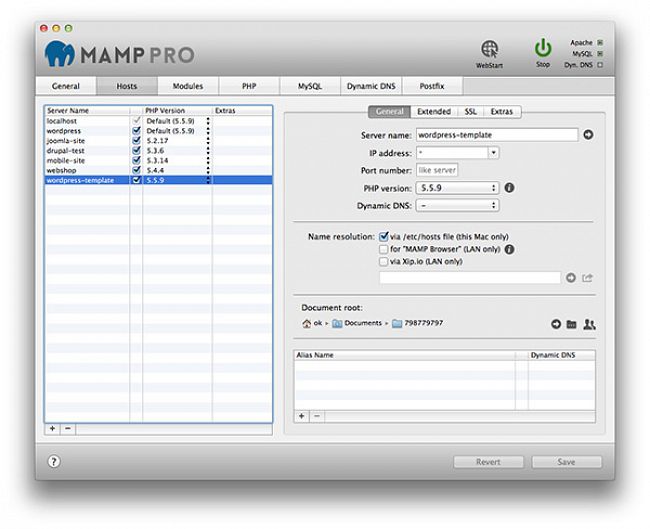Switch to the MySQL tab
The image size is (650, 529).
310,86
